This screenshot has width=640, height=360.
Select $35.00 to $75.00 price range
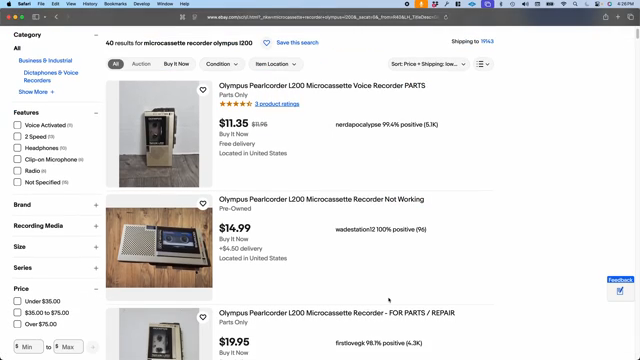click(17, 313)
